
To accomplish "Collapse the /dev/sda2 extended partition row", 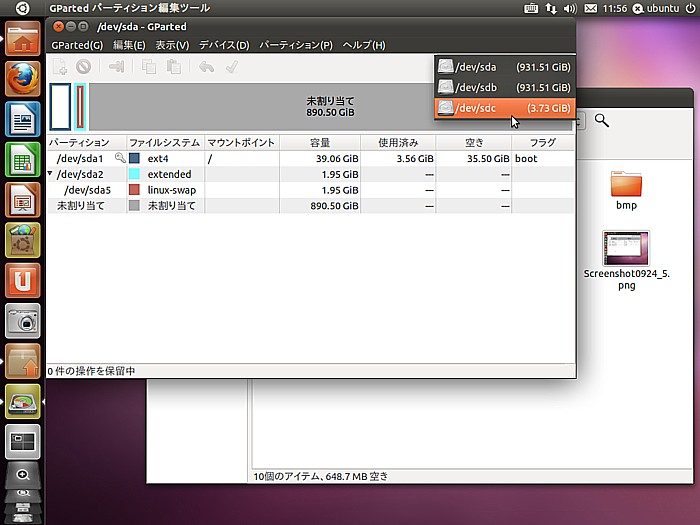I will (x=50, y=174).
